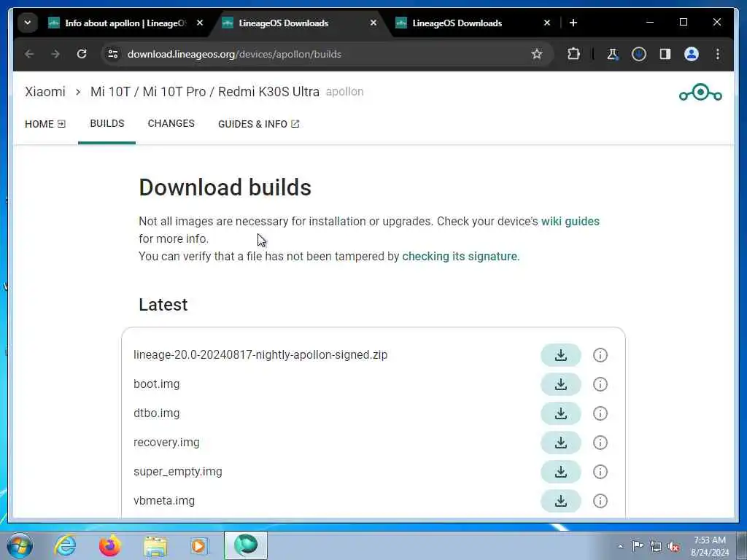Click the LineageOS logo in page header
The width and height of the screenshot is (747, 560).
(700, 93)
